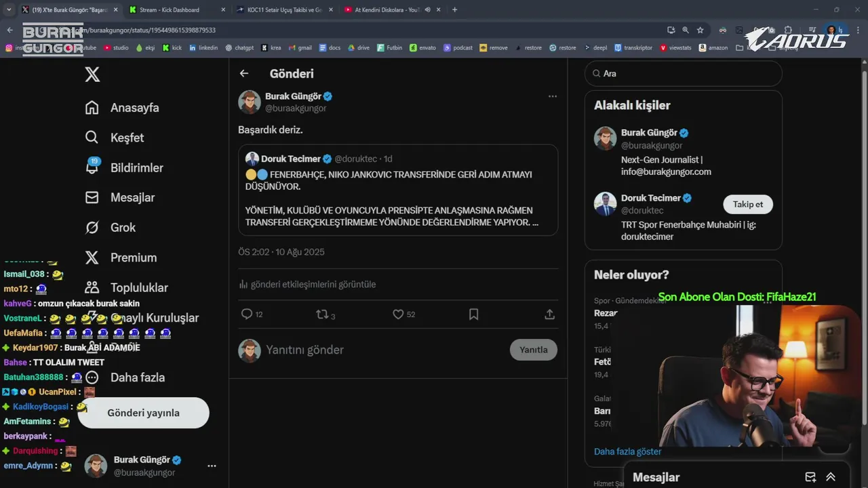Open the post's three-dot more menu
The width and height of the screenshot is (868, 488).
point(552,96)
